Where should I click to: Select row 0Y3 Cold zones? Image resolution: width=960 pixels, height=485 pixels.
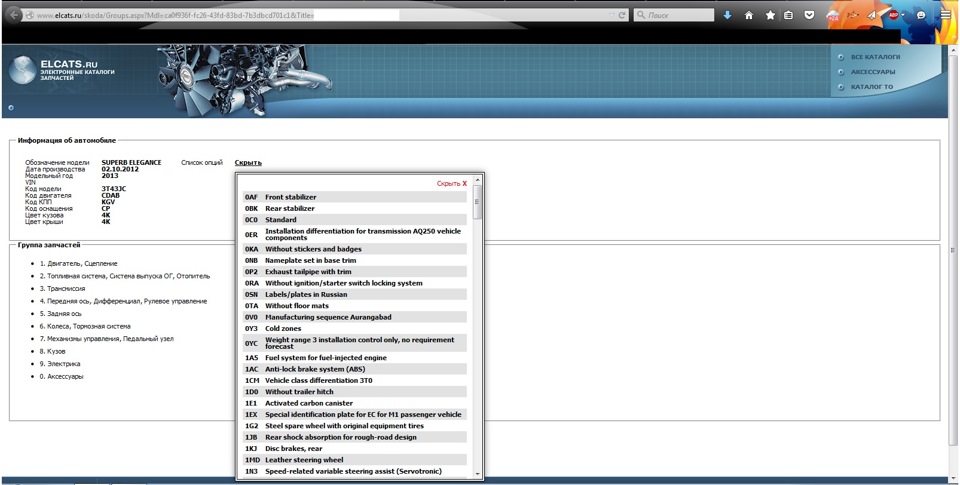click(x=354, y=329)
